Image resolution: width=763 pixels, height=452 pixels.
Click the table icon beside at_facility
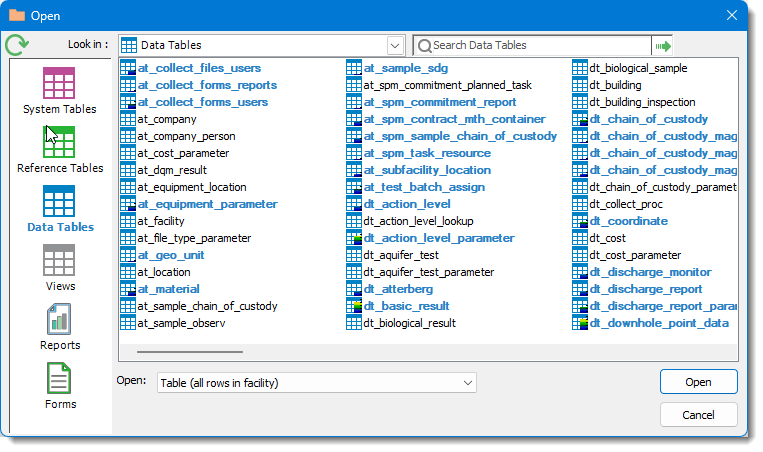pyautogui.click(x=128, y=221)
